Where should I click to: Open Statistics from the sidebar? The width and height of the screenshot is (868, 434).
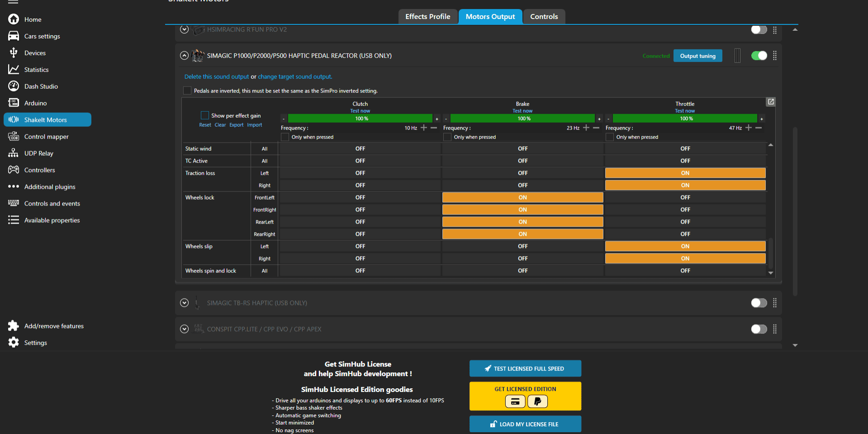coord(36,69)
